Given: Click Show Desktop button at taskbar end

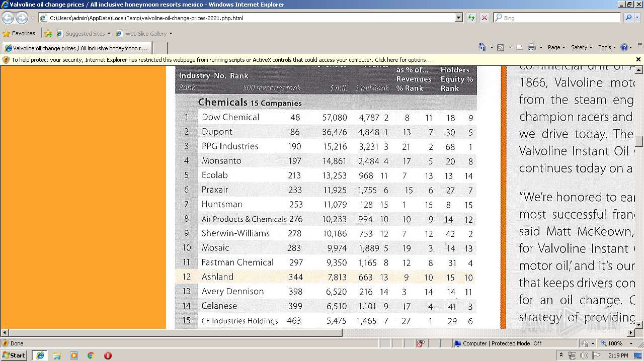Looking at the screenshot, I should click(x=639, y=355).
